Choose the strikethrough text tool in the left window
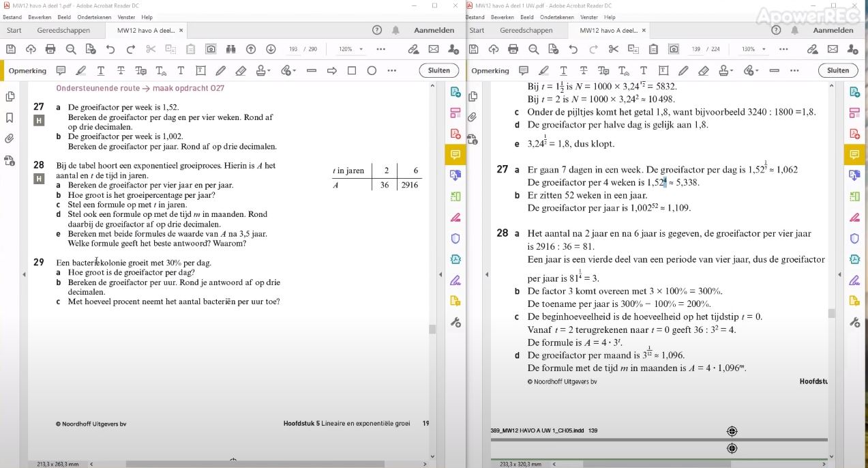 click(121, 70)
